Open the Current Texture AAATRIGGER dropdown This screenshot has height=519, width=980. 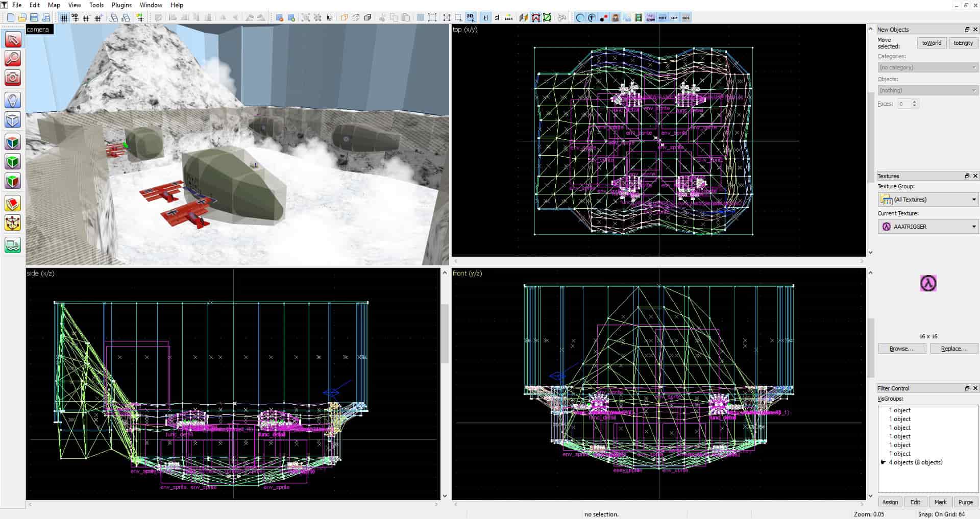tap(927, 227)
